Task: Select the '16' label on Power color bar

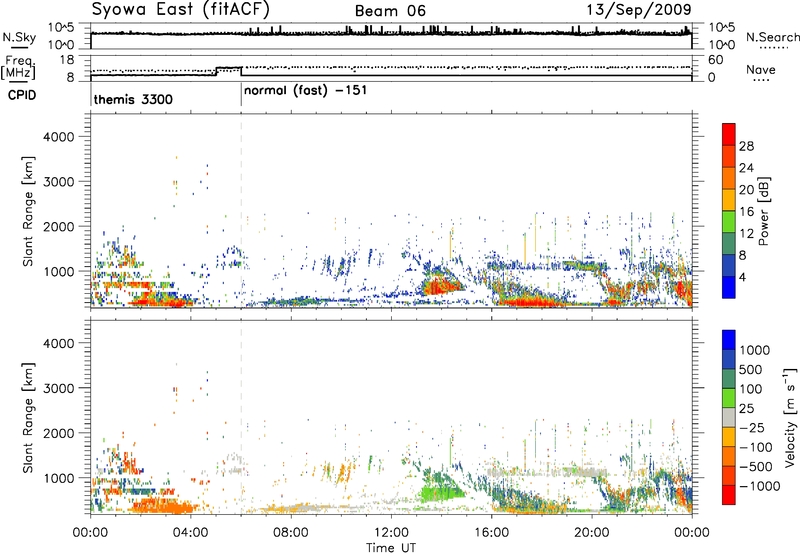Action: pos(746,212)
